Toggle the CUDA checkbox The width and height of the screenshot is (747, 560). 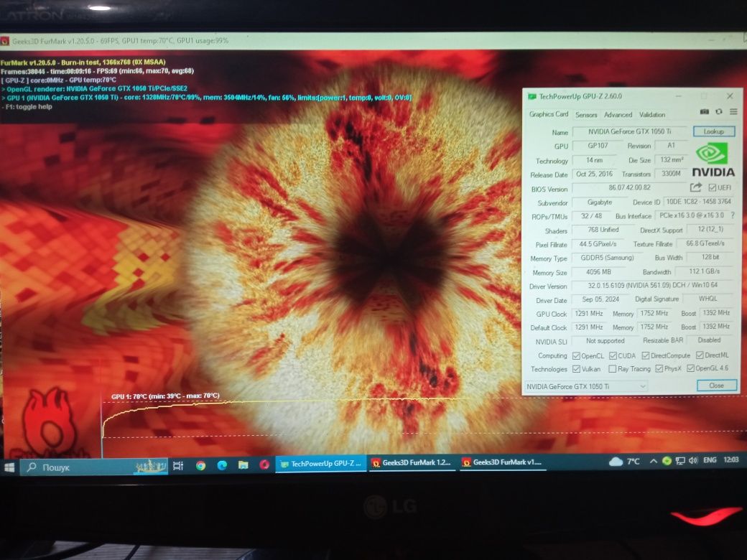[x=613, y=355]
